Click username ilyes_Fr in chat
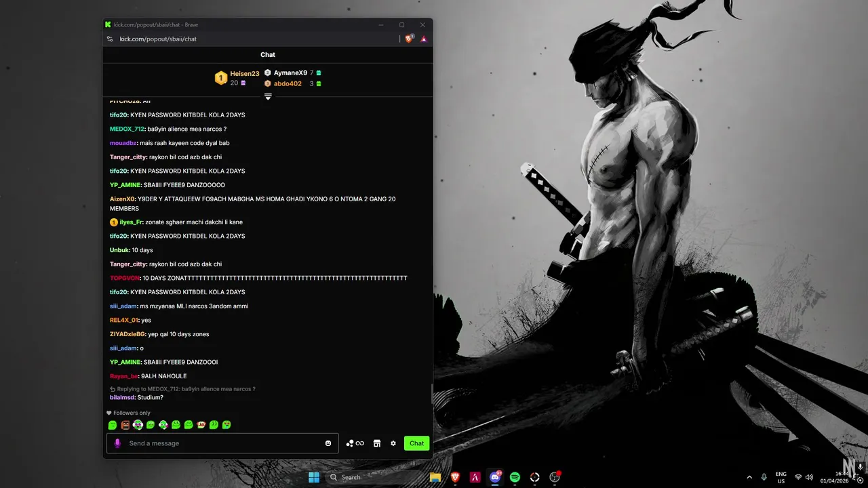 131,222
